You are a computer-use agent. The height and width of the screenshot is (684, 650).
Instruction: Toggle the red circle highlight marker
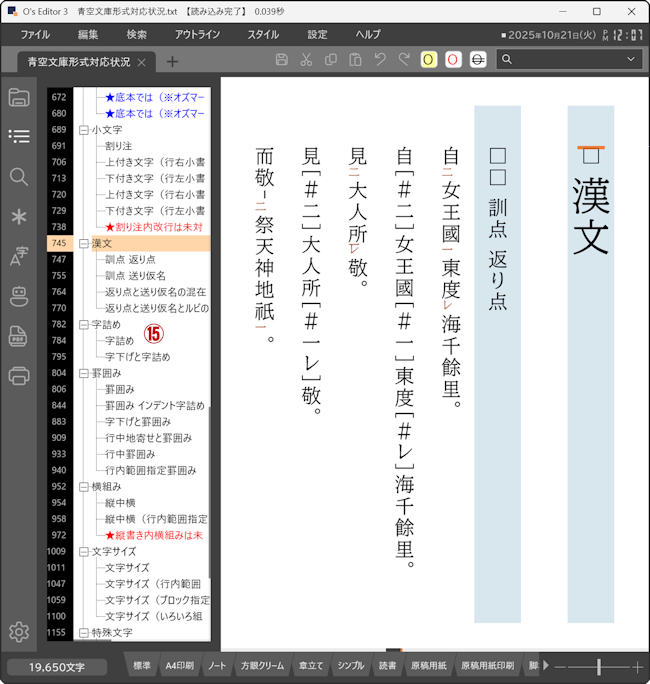click(453, 60)
